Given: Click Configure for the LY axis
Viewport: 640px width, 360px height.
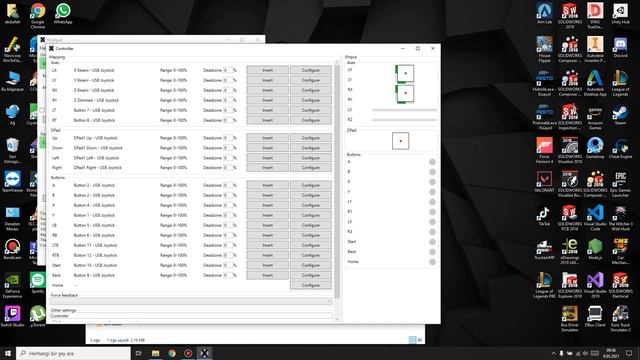Looking at the screenshot, I should [x=311, y=80].
